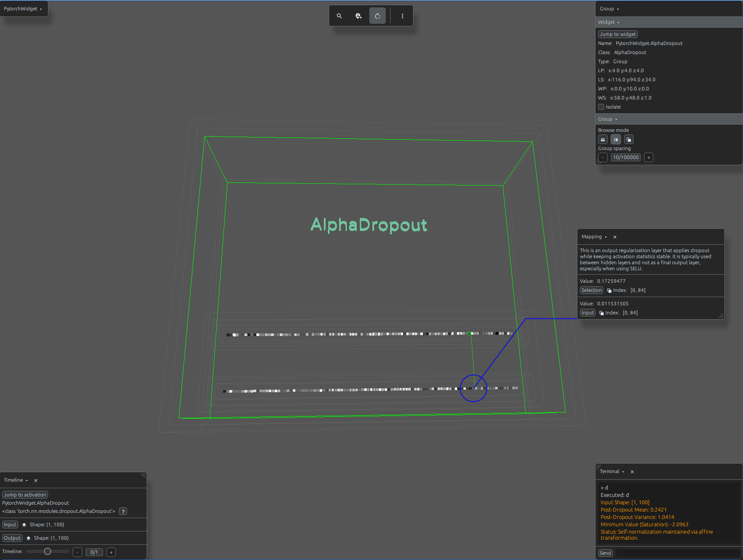Click the Terminal command input field
This screenshot has width=743, height=560.
click(x=678, y=553)
